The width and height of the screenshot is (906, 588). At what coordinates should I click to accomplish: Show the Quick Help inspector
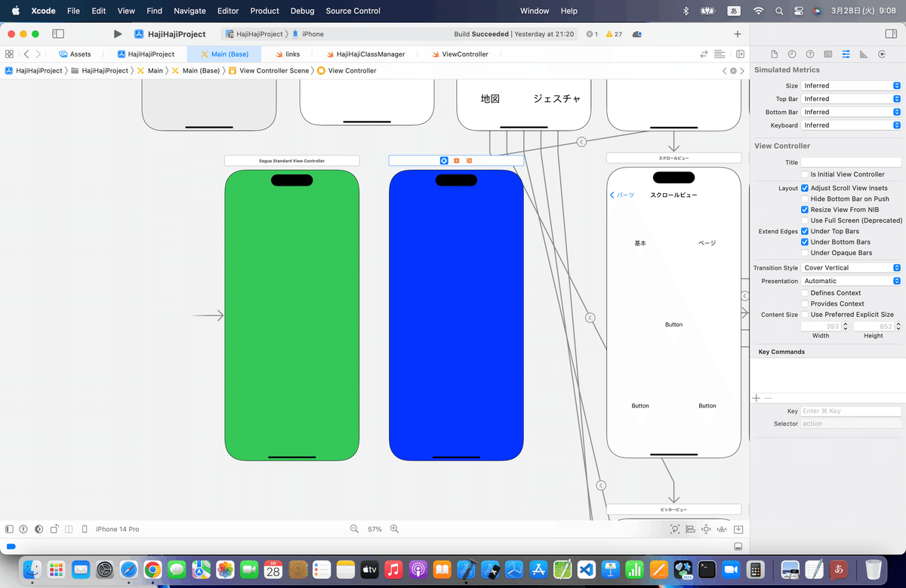point(810,54)
